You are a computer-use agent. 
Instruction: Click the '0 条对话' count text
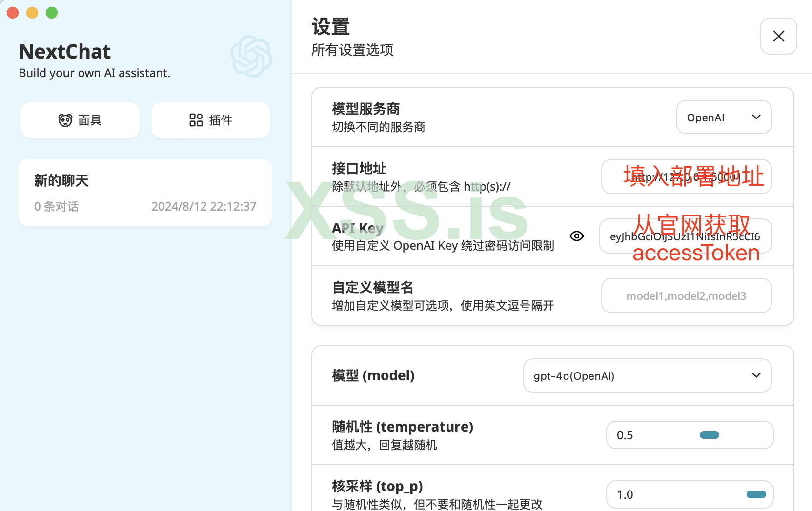(57, 206)
